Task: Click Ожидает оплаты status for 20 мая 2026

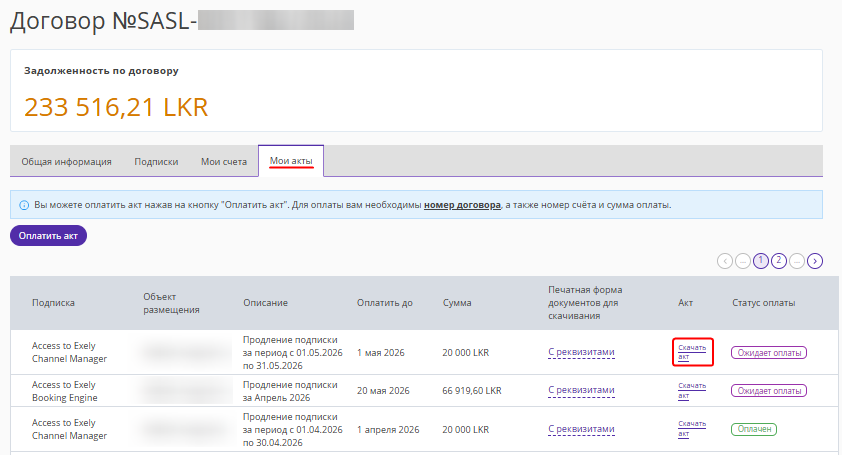Action: pyautogui.click(x=769, y=391)
